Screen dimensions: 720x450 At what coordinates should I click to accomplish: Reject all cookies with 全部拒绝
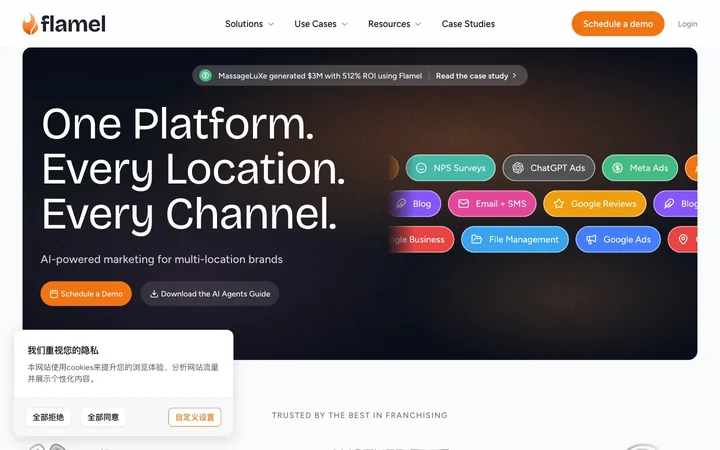[48, 417]
